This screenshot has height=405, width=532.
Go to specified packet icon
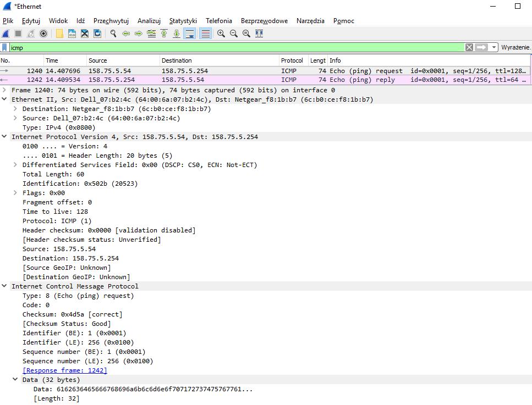(x=151, y=34)
